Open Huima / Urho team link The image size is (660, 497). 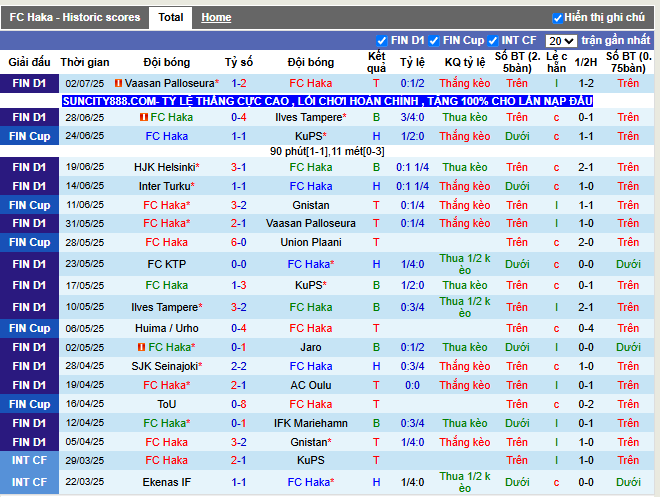(x=167, y=328)
